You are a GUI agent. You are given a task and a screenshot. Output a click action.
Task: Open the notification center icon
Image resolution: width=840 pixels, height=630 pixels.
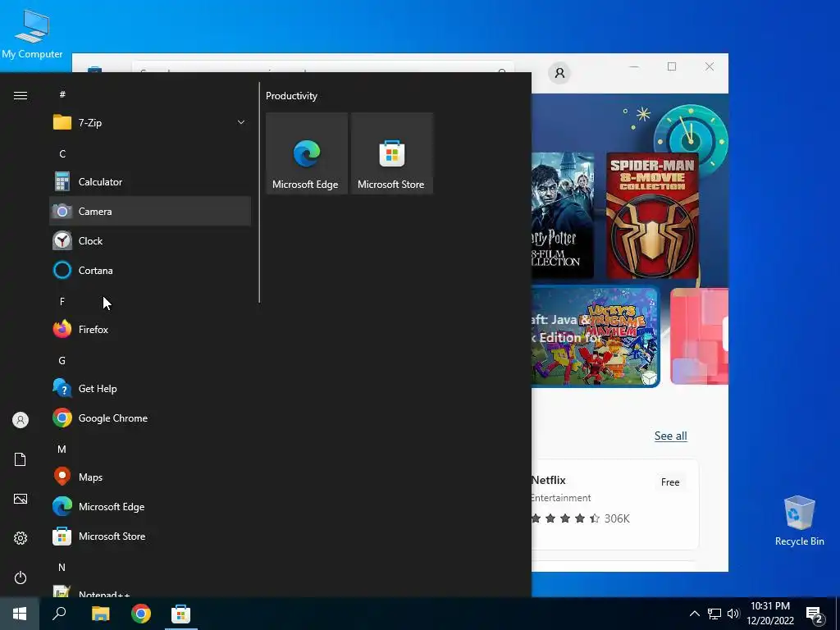pyautogui.click(x=815, y=614)
